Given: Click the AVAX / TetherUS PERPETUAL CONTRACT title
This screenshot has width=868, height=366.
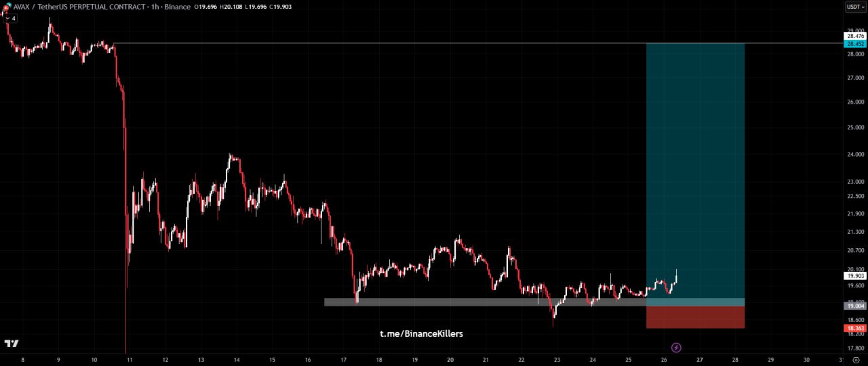Looking at the screenshot, I should point(79,7).
